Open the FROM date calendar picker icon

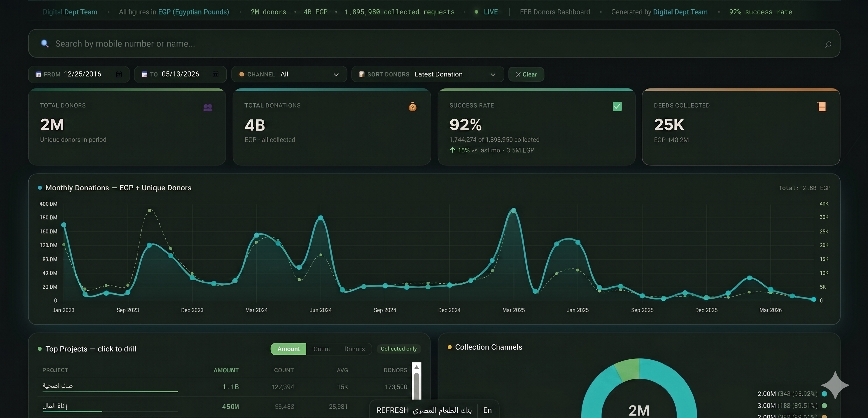(x=119, y=74)
